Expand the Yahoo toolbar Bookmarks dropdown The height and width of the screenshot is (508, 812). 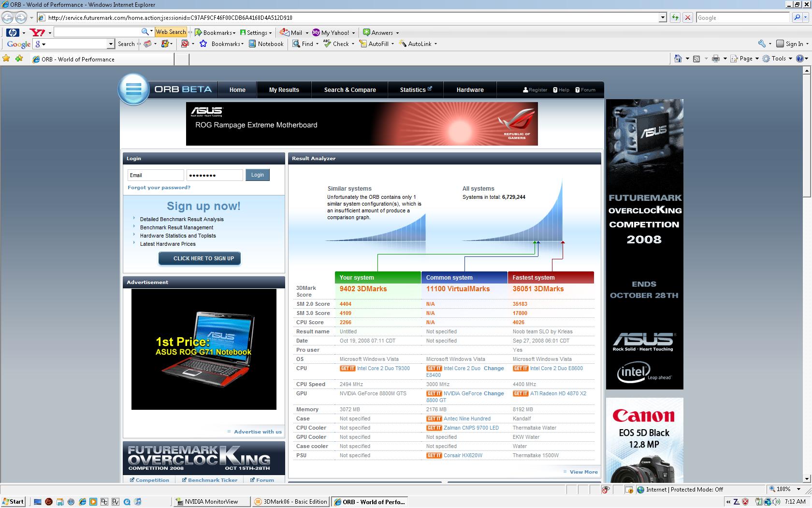tap(234, 33)
